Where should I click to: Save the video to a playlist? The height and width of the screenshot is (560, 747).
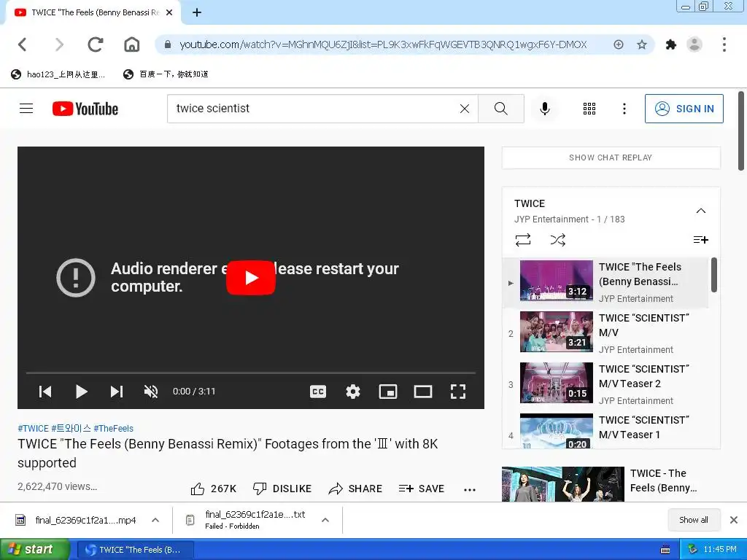(422, 489)
